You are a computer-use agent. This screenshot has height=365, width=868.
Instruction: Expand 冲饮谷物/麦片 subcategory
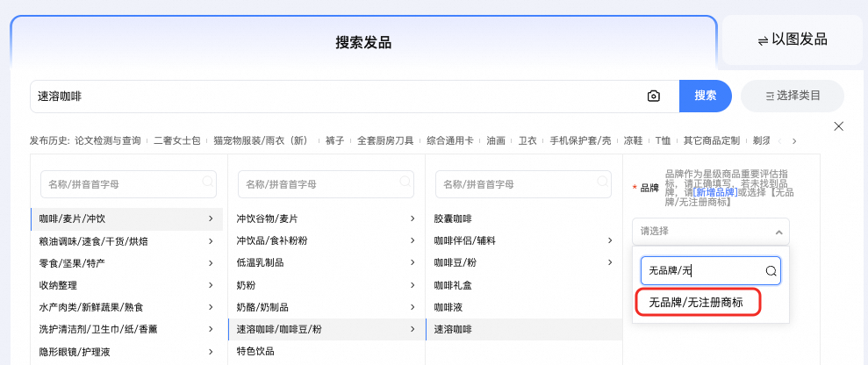[326, 219]
